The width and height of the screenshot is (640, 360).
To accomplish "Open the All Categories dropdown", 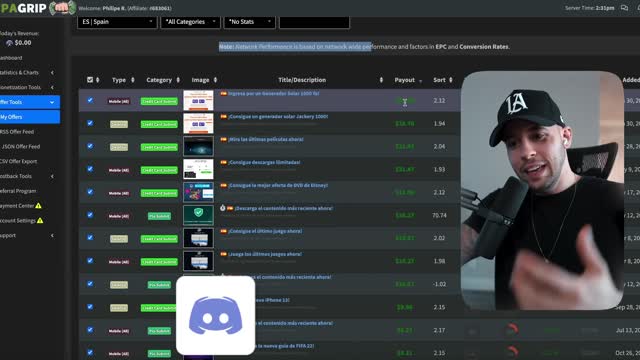I will pos(191,22).
